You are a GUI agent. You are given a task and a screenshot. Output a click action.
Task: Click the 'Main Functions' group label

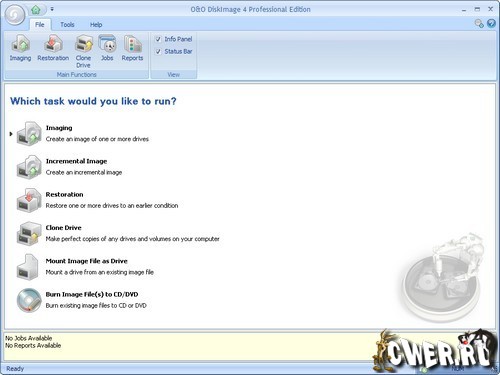pyautogui.click(x=76, y=75)
